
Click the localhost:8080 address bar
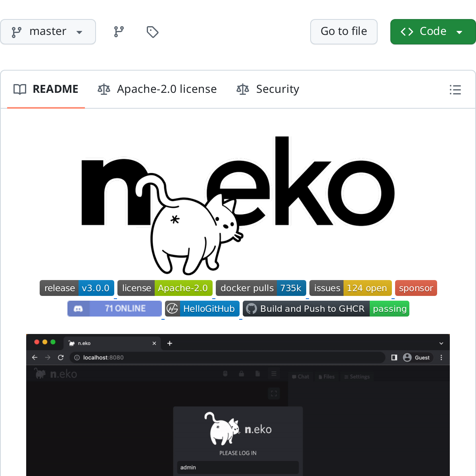[227, 357]
